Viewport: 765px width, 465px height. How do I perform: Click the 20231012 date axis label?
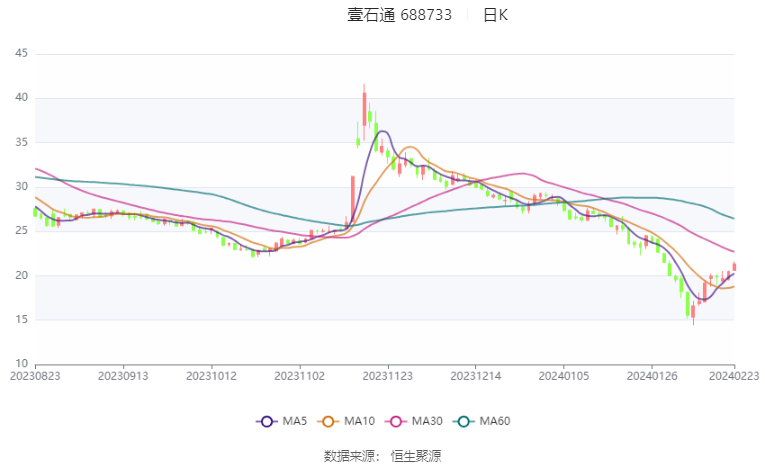[x=211, y=376]
